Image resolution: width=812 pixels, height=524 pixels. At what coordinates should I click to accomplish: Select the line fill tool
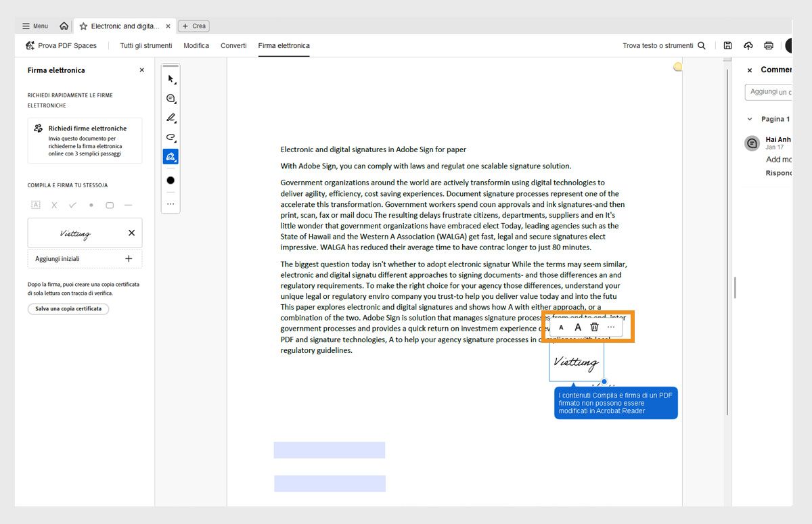pos(128,205)
